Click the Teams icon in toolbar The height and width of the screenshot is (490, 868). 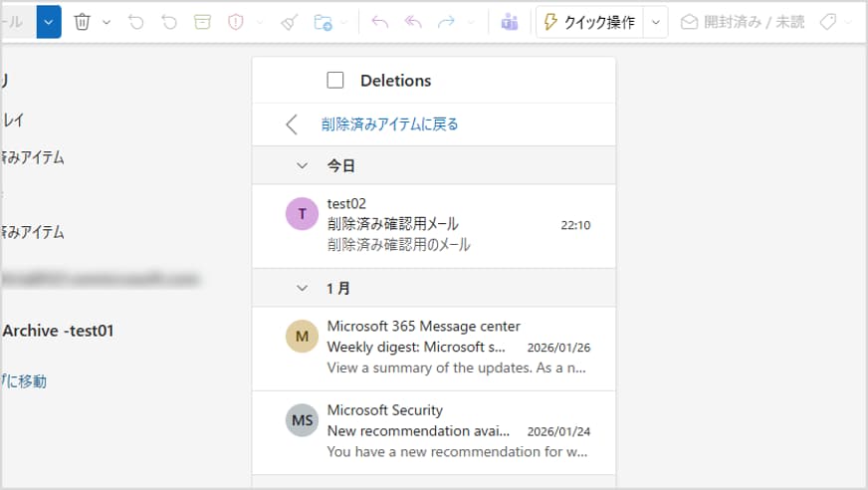tap(510, 22)
